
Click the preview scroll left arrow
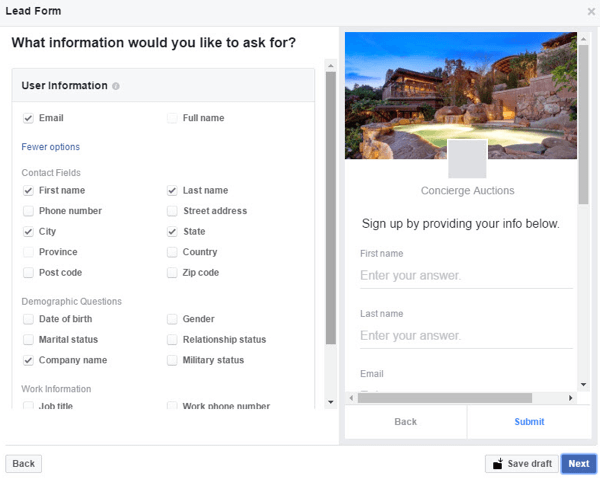(351, 398)
